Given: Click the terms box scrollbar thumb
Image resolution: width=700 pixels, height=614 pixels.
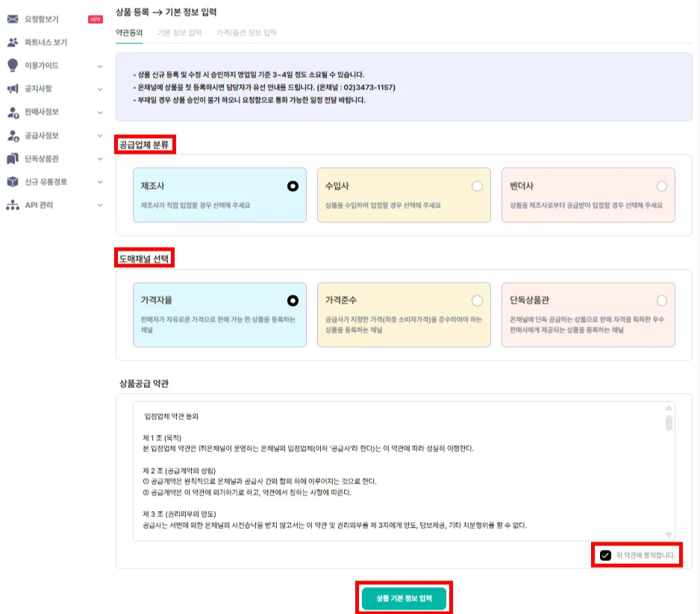Looking at the screenshot, I should [x=669, y=423].
